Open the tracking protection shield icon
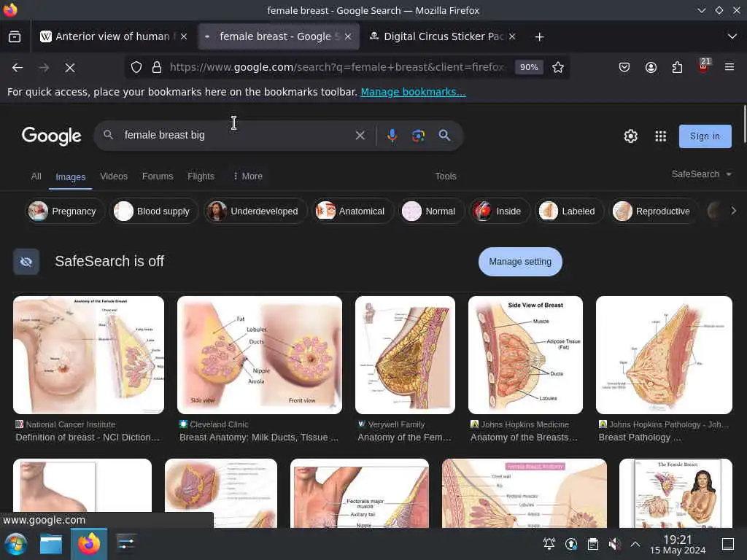747x560 pixels. [x=136, y=67]
